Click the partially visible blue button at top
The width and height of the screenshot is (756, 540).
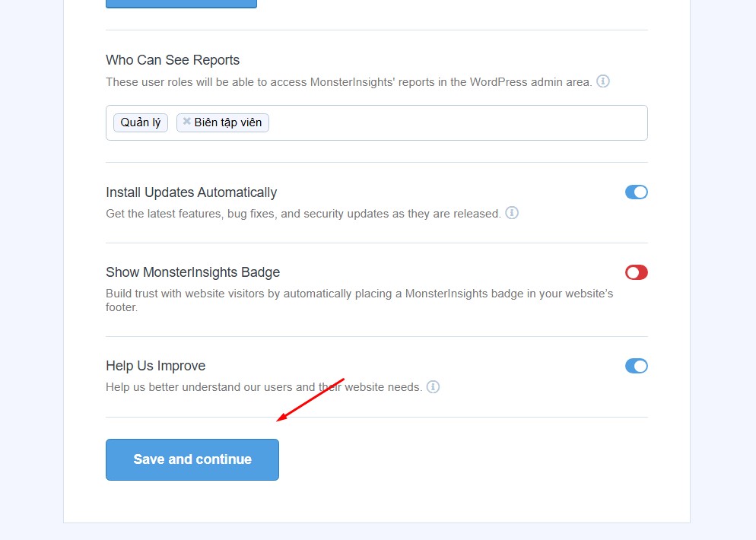click(181, 4)
